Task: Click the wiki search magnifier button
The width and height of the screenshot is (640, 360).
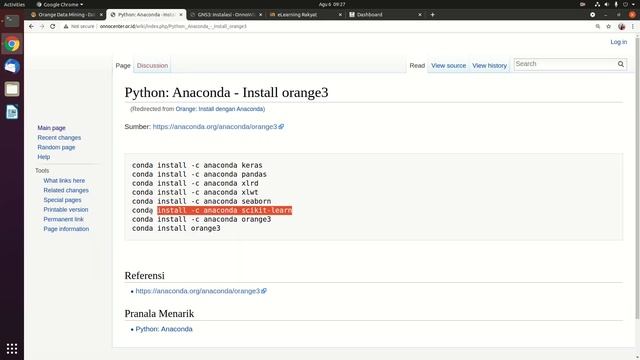Action: 621,64
